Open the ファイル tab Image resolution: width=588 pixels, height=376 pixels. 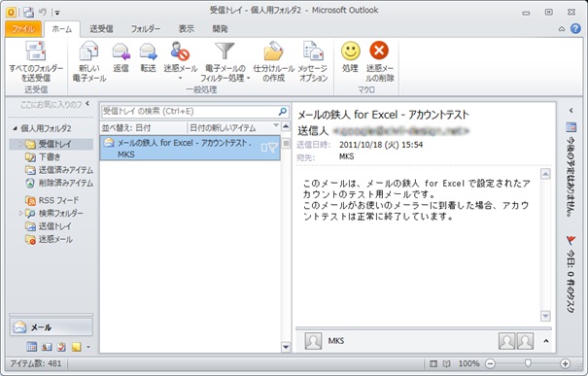(23, 29)
